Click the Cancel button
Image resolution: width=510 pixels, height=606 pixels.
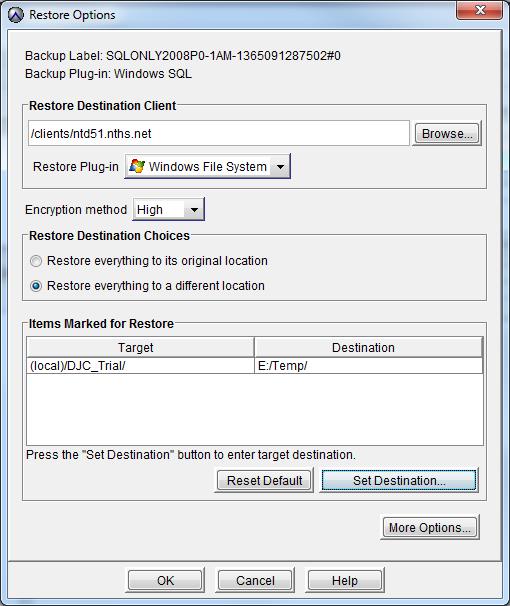(255, 580)
